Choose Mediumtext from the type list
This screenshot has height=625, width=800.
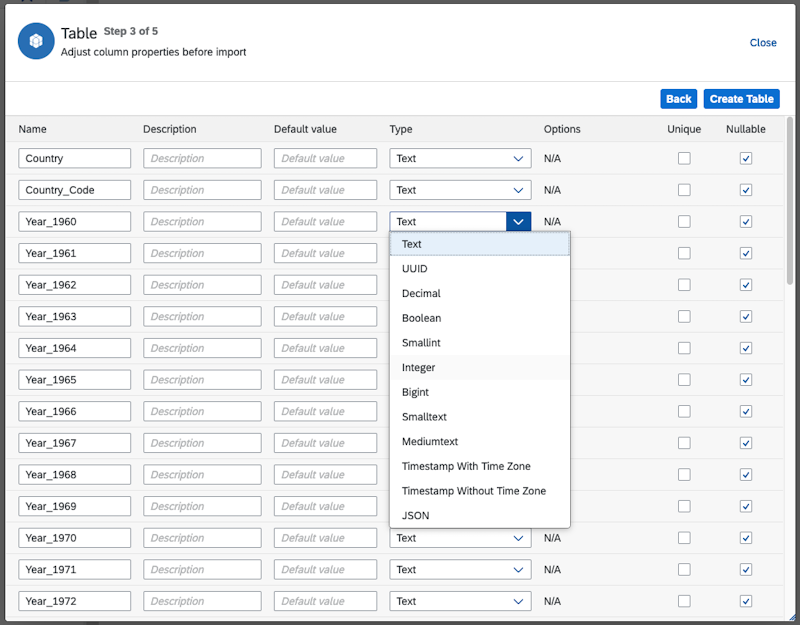tap(480, 441)
